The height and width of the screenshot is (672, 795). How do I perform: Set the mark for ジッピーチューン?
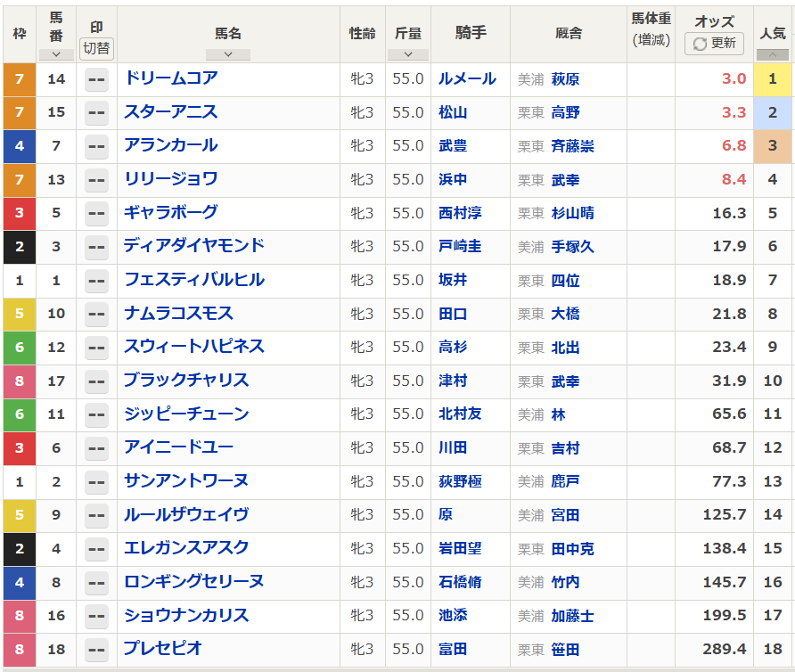[96, 414]
